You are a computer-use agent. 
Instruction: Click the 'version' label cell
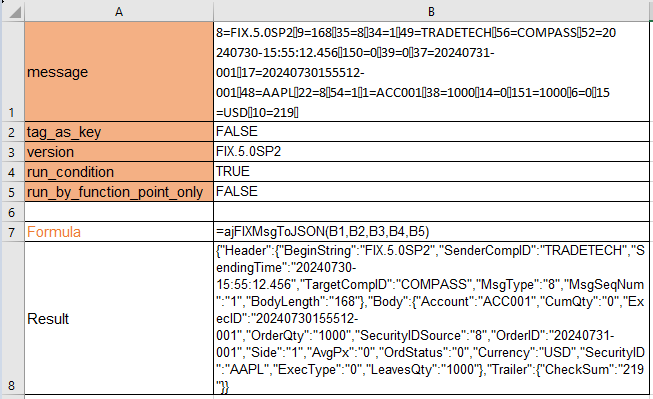point(119,152)
